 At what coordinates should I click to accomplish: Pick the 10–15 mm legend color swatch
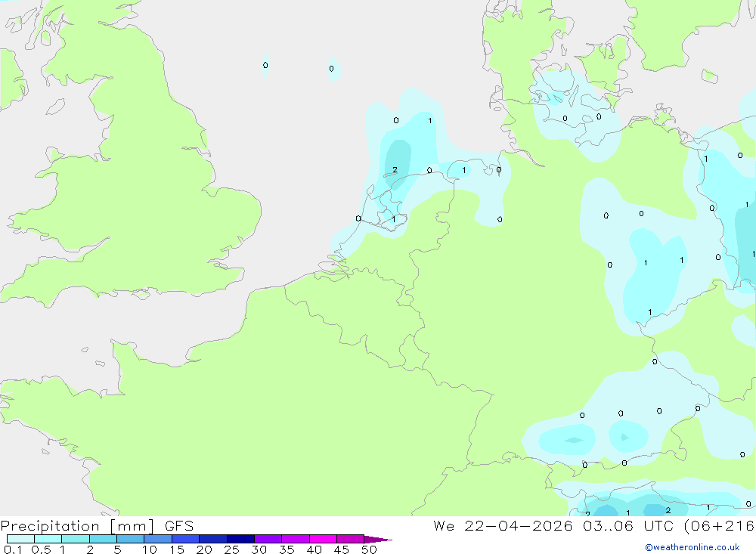pyautogui.click(x=158, y=539)
